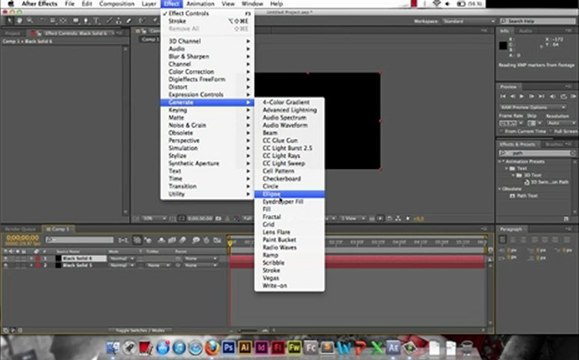Click After Effects icon in Dock
This screenshot has width=579, height=360.
(393, 347)
